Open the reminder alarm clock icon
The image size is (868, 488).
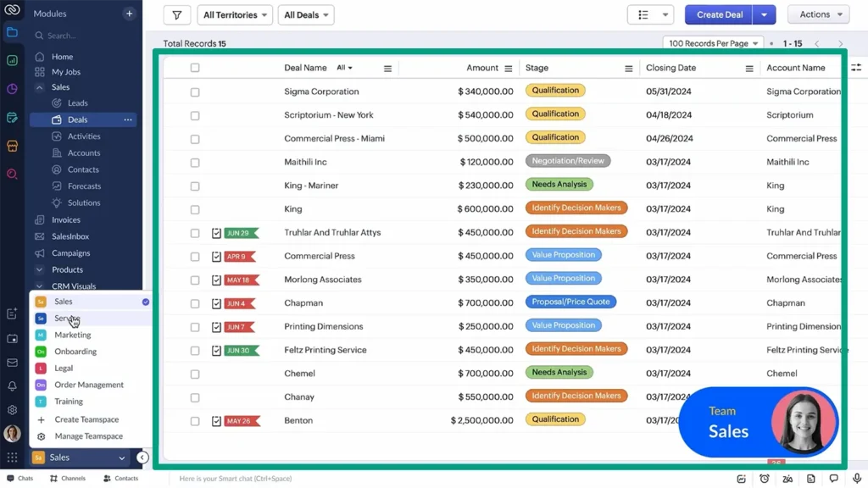pos(765,478)
